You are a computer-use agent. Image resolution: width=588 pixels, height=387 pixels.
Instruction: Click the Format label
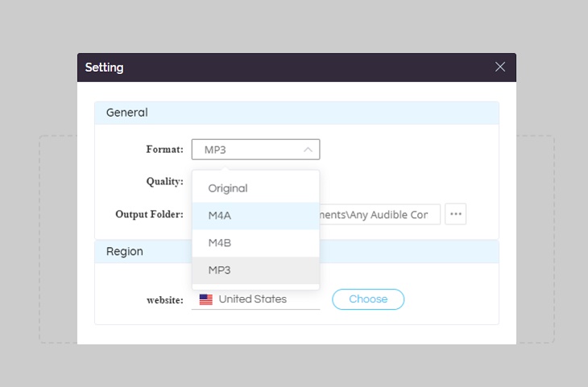(164, 150)
